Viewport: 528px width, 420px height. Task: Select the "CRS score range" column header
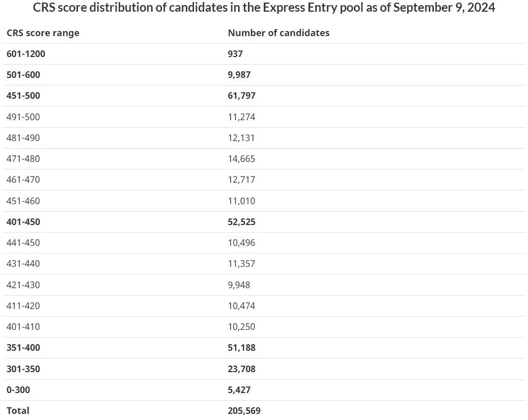43,33
